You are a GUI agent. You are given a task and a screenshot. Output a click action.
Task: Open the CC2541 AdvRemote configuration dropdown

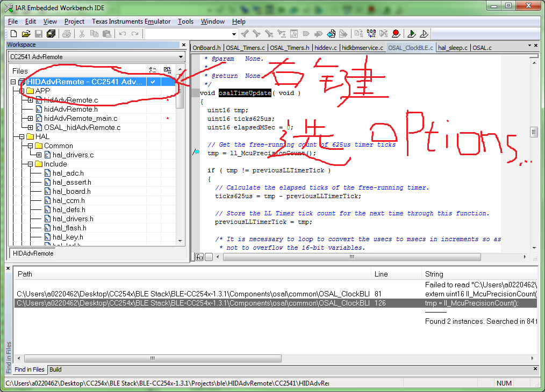pos(181,57)
